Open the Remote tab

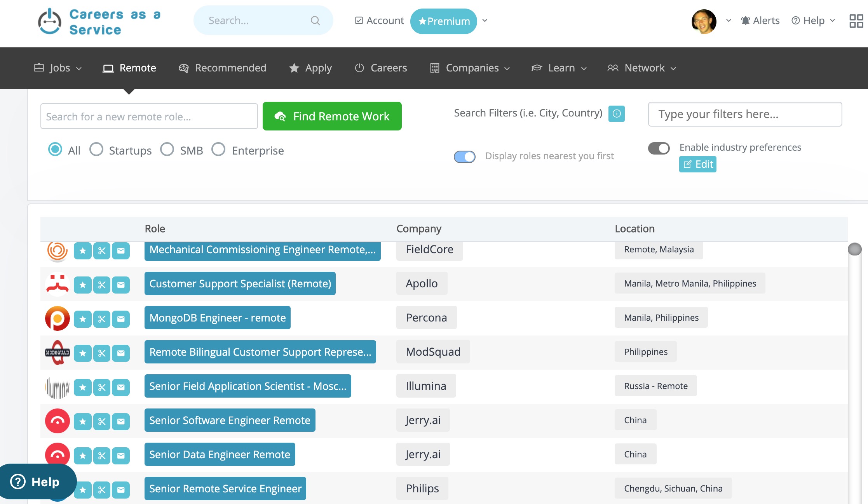[x=129, y=68]
